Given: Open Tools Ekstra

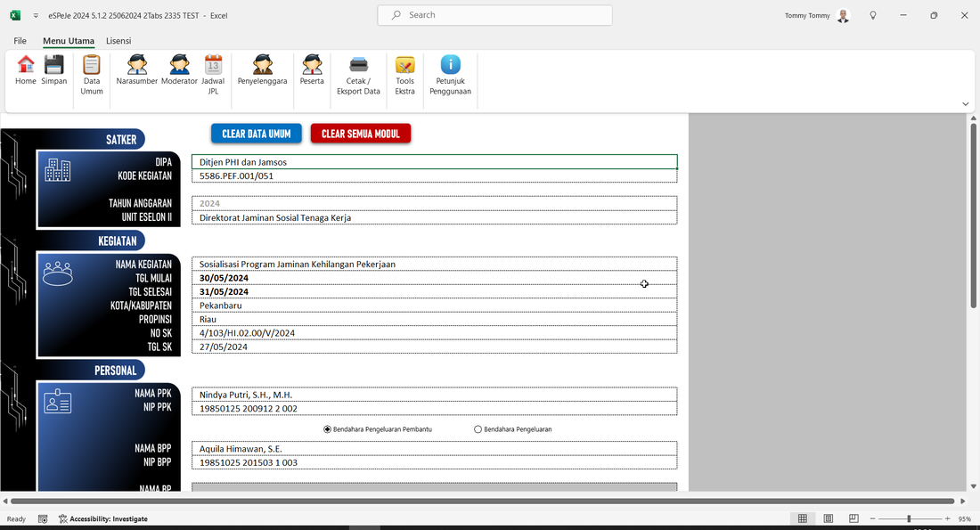Looking at the screenshot, I should coord(404,65).
